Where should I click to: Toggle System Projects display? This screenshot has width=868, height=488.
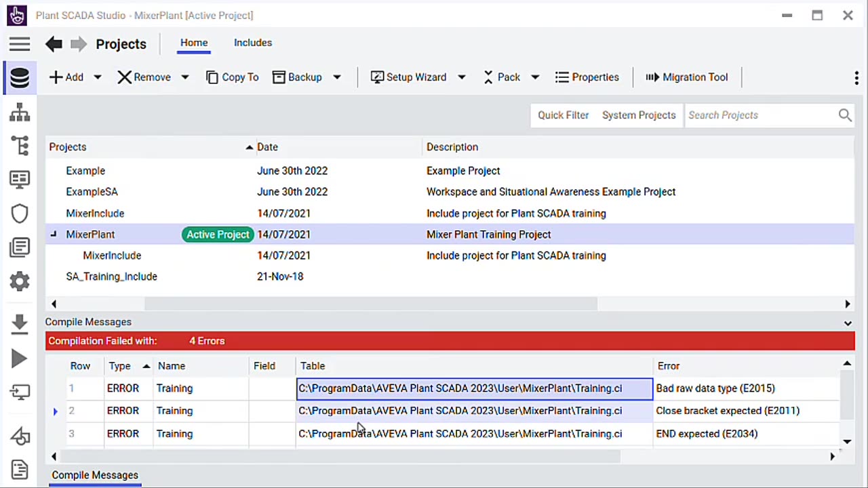click(x=639, y=115)
